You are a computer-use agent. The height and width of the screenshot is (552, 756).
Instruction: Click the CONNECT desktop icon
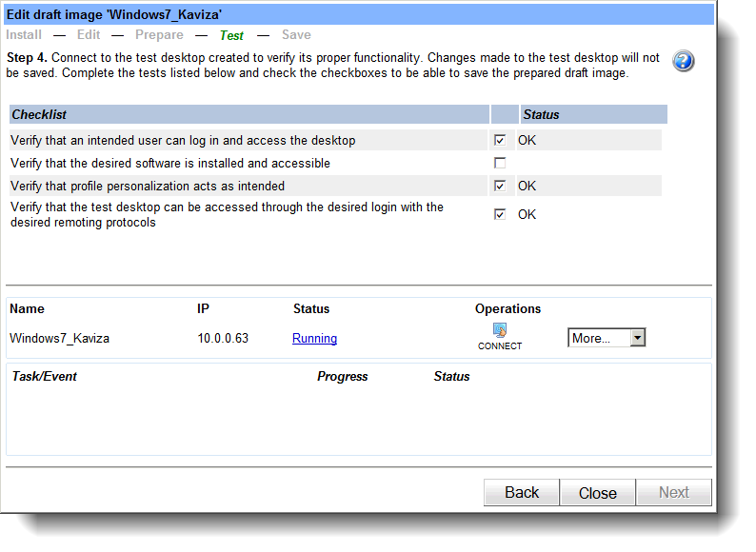click(500, 336)
